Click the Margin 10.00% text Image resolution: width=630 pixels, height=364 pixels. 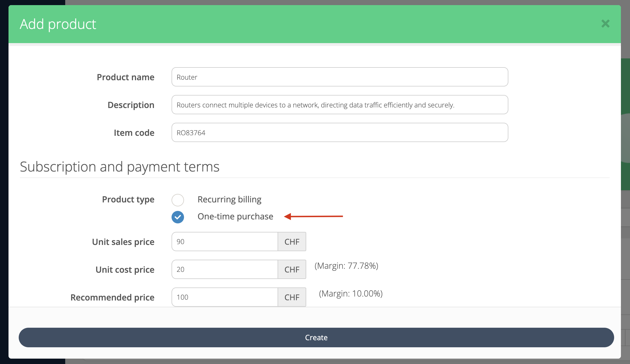tap(351, 294)
